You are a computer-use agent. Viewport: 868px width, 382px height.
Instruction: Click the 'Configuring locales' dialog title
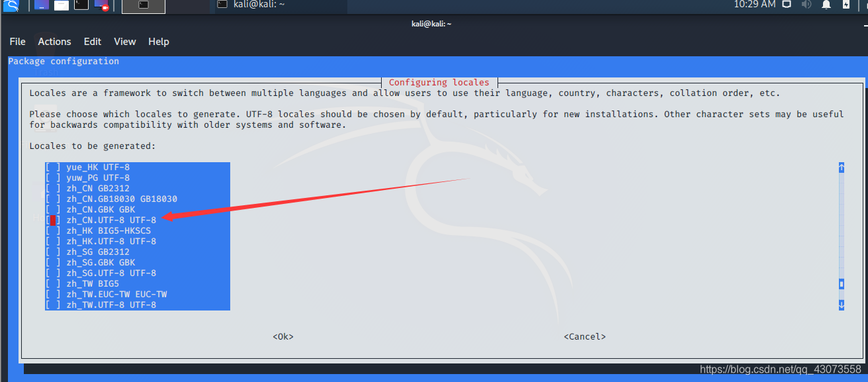(x=439, y=83)
